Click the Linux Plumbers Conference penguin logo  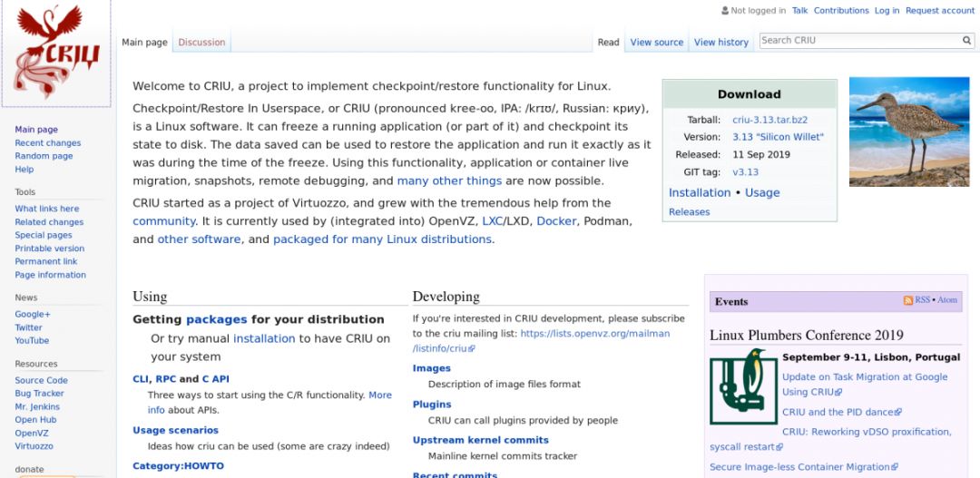(x=743, y=386)
